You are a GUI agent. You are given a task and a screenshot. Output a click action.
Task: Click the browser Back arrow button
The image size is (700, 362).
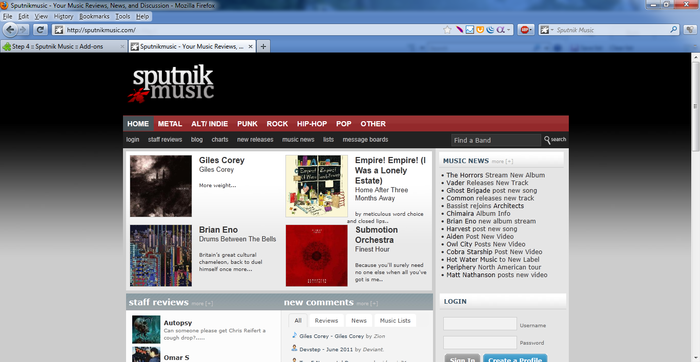[x=10, y=30]
